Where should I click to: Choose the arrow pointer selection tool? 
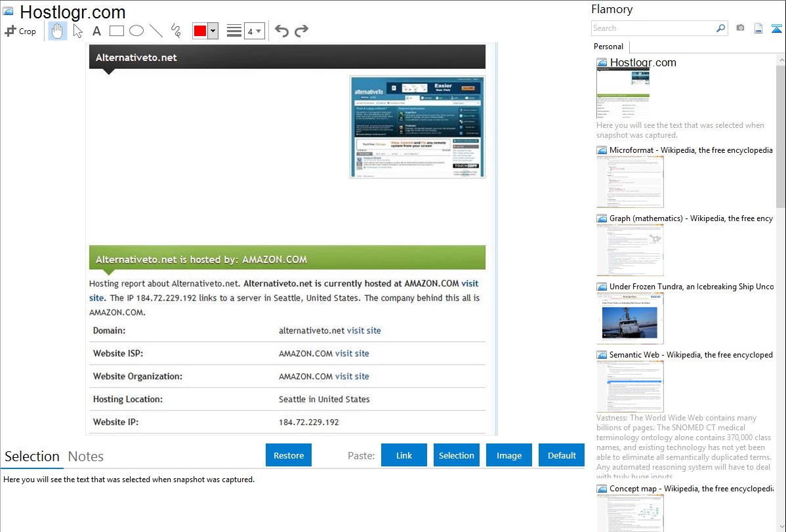point(78,31)
